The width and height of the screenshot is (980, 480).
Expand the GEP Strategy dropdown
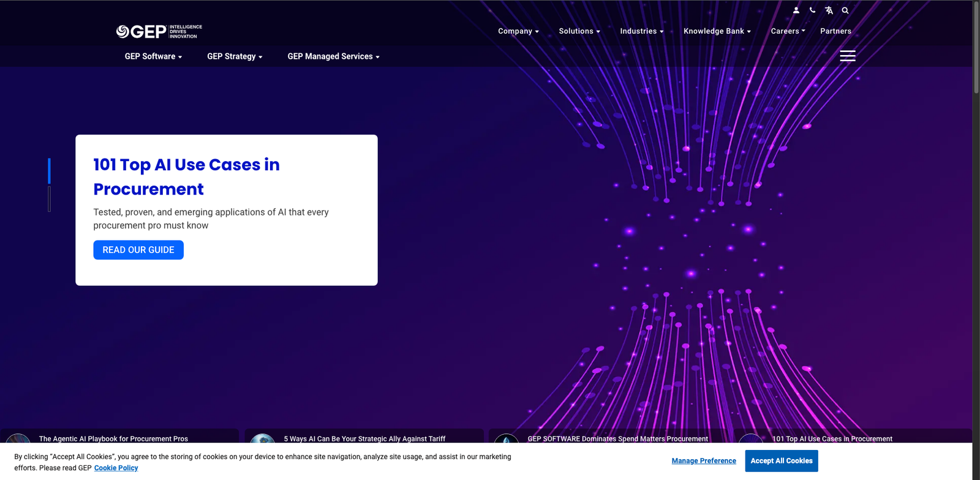point(235,56)
